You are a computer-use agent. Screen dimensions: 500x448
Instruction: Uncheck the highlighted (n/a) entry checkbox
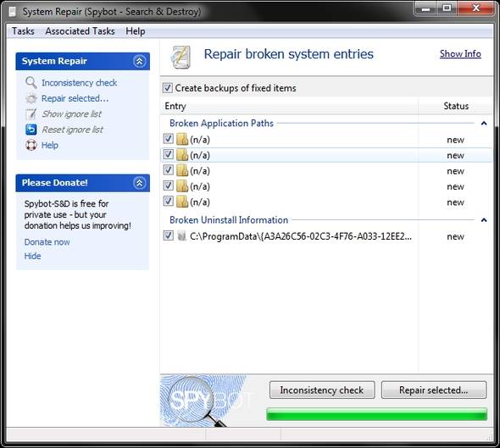click(x=168, y=154)
